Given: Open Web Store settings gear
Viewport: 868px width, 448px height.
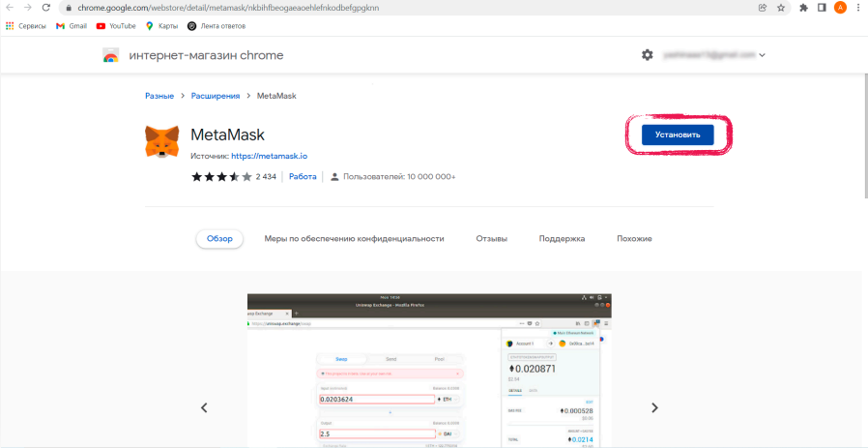Looking at the screenshot, I should coord(647,55).
